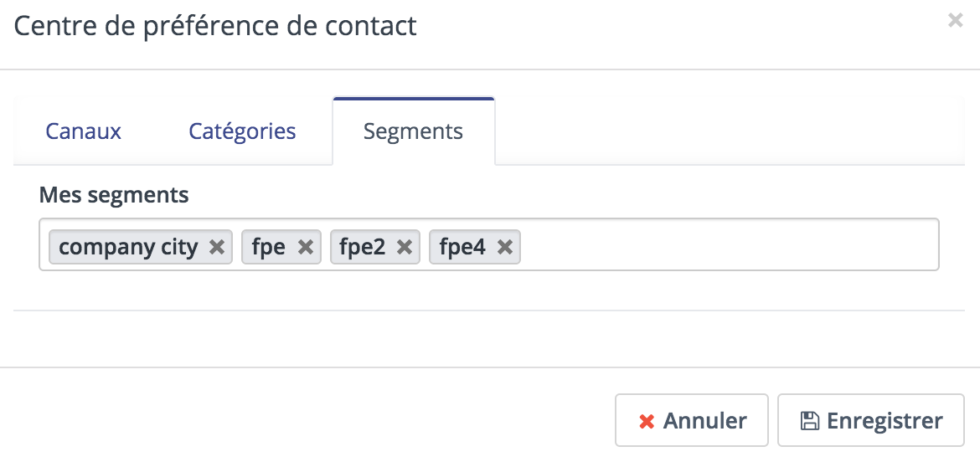Image resolution: width=980 pixels, height=462 pixels.
Task: Remove the fpe segment using its x
Action: click(x=305, y=247)
